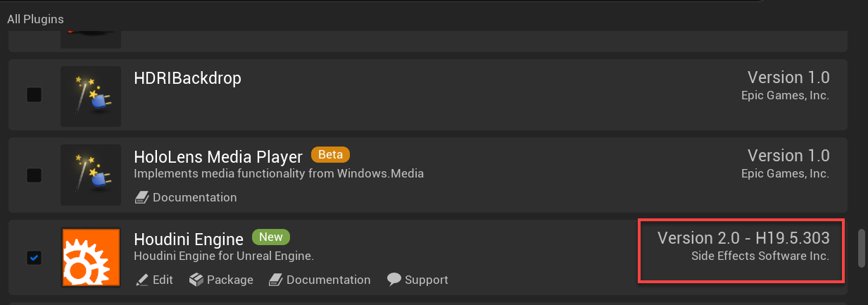This screenshot has width=868, height=305.
Task: Click HoloLens Media Player 'Version 1.0' text
Action: (788, 156)
